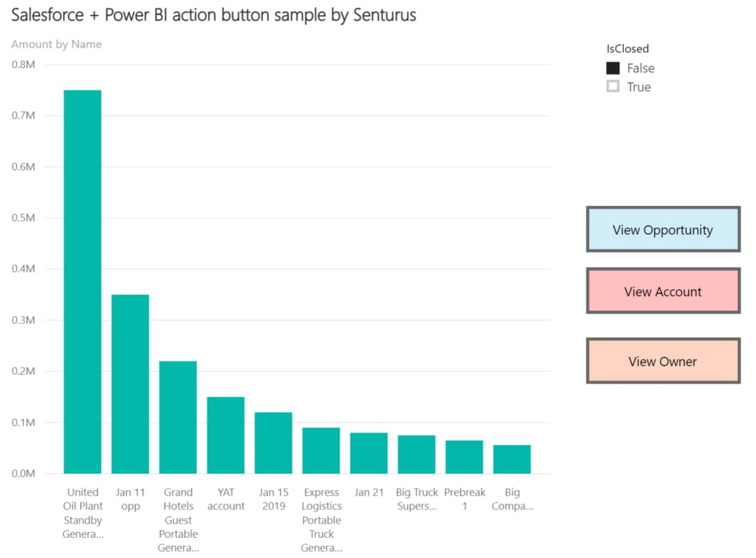Viewport: 756px width, 558px height.
Task: Click the View Opportunity button
Action: click(x=662, y=230)
